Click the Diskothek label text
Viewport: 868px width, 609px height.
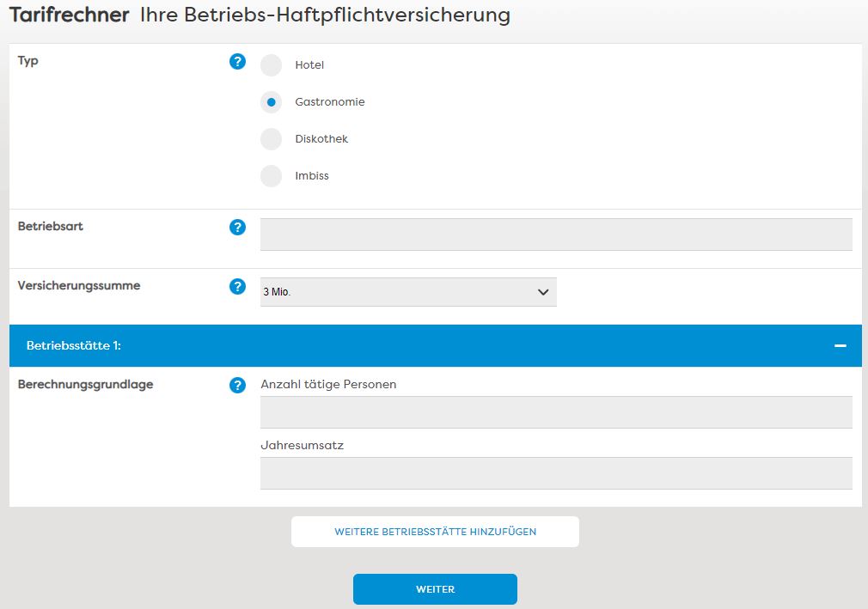coord(321,139)
